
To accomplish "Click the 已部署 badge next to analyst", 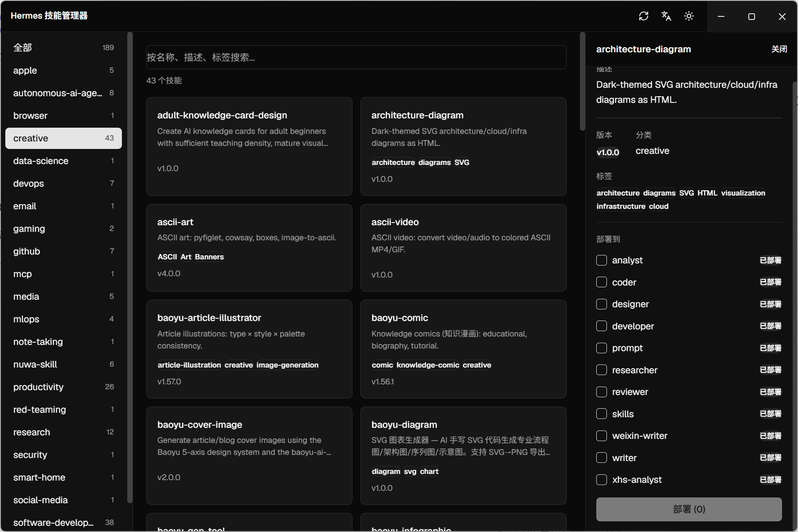I will (771, 260).
